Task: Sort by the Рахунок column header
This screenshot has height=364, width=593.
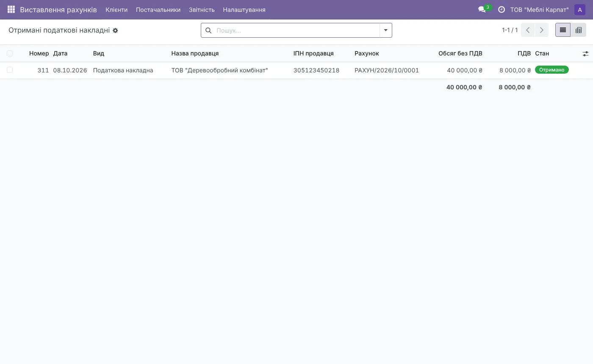Action: click(x=367, y=53)
